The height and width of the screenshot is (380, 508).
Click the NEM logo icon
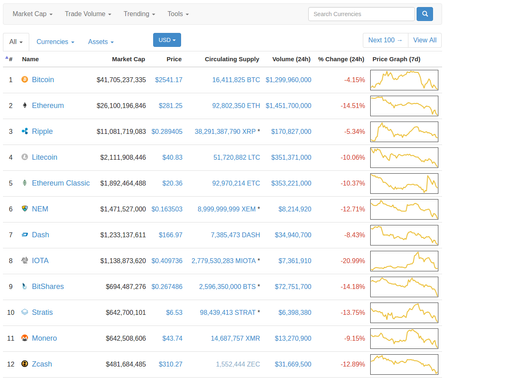(25, 208)
